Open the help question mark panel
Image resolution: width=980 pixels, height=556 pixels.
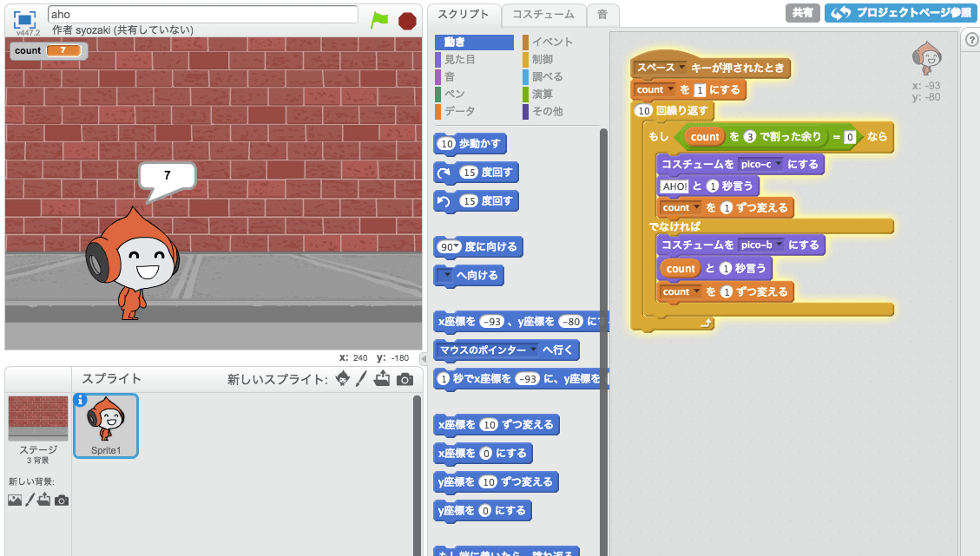[x=971, y=40]
